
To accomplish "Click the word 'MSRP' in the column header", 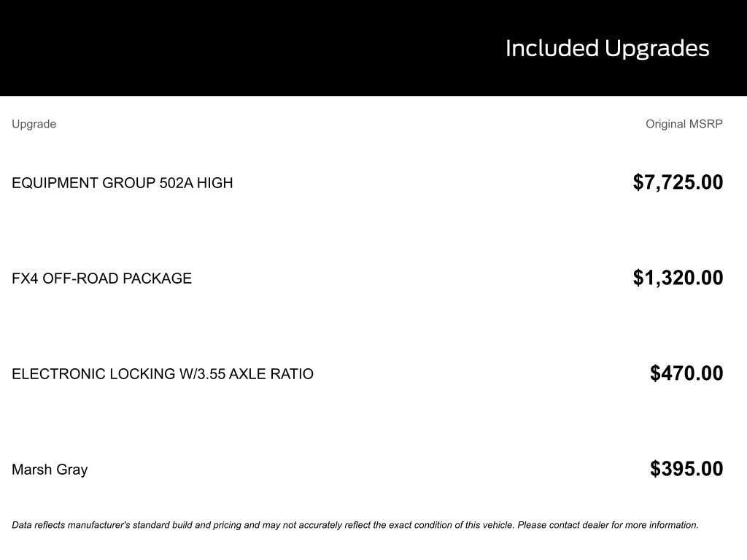I will [x=705, y=124].
